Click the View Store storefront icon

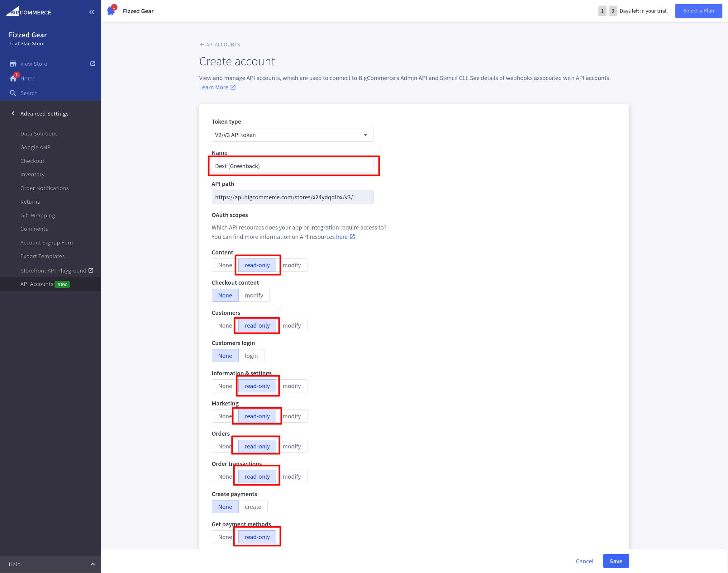point(13,64)
